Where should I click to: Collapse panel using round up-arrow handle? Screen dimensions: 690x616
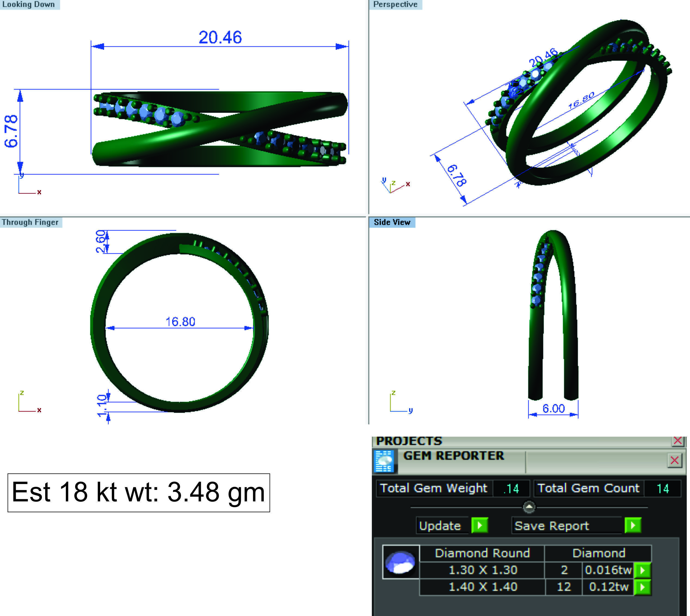[529, 507]
